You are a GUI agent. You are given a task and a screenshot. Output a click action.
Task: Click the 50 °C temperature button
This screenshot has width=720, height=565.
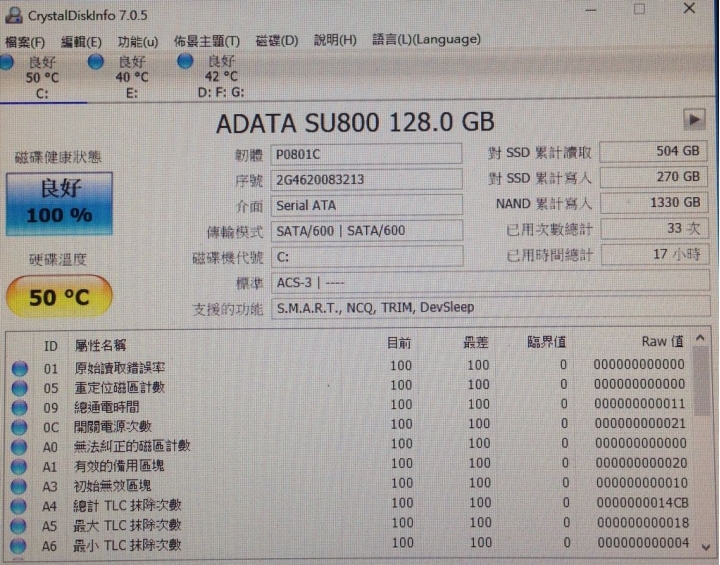click(x=59, y=297)
